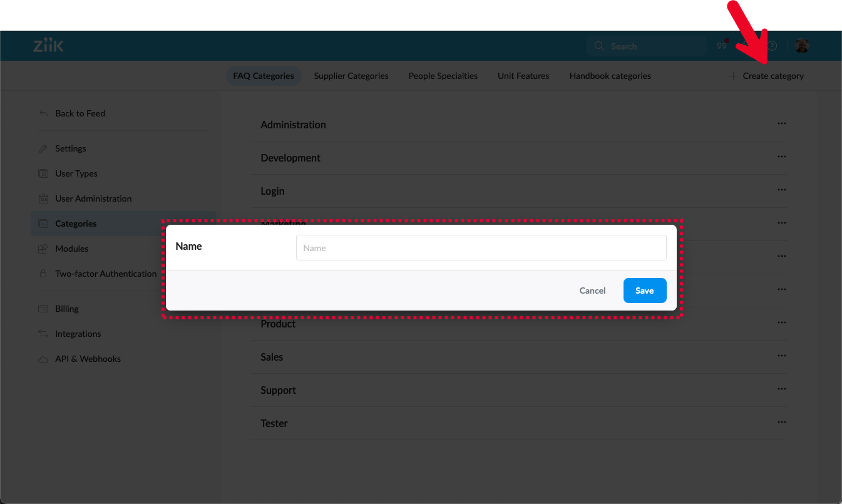Focus the Name input field
Screen dimensions: 842x504
pyautogui.click(x=481, y=248)
